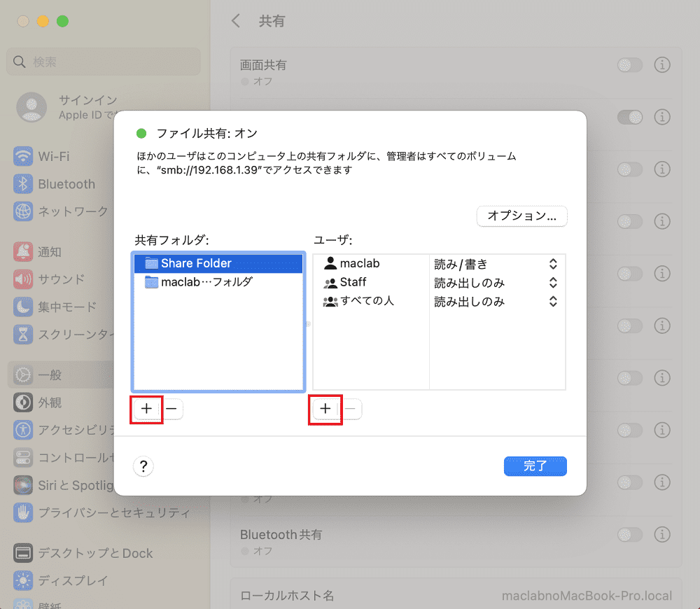The width and height of the screenshot is (700, 609).
Task: Select Staff user row
Action: click(371, 282)
